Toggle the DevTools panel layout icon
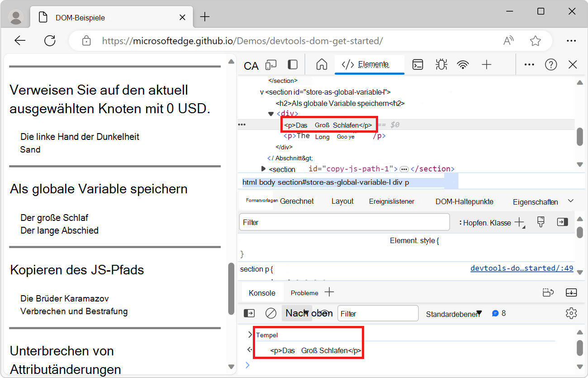The height and width of the screenshot is (378, 588). pyautogui.click(x=292, y=65)
